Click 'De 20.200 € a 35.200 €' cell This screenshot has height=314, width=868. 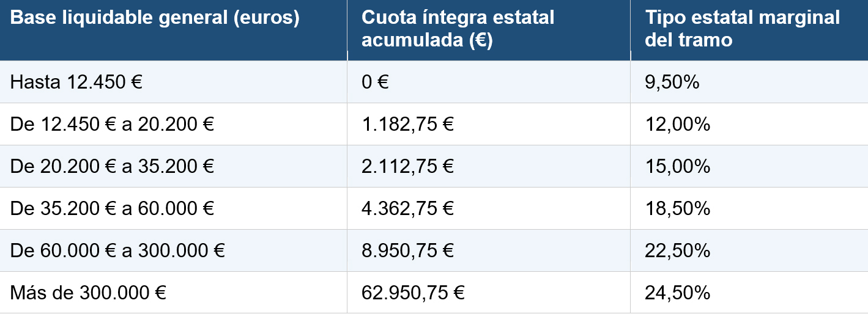112,166
